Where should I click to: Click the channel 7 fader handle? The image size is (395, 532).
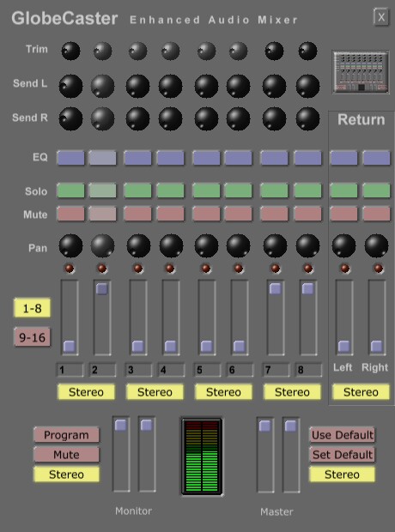[275, 288]
